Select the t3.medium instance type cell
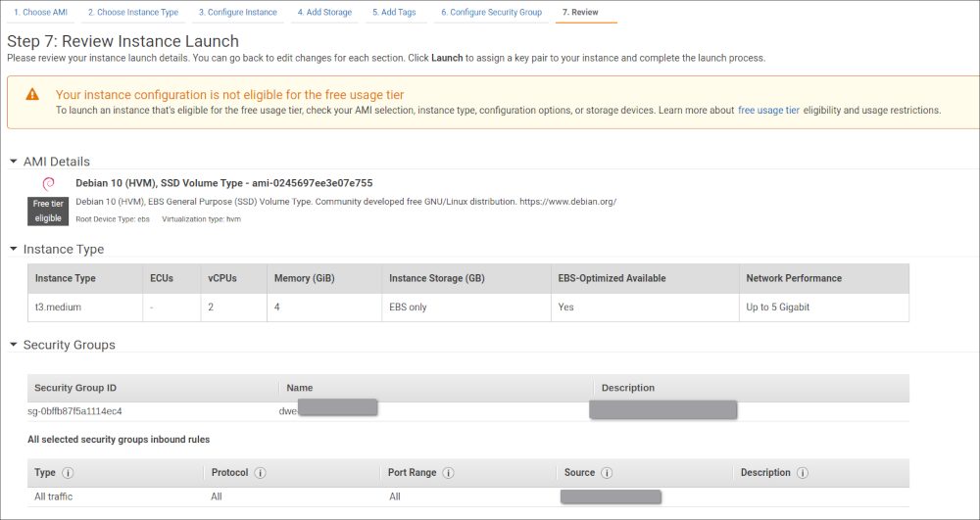The height and width of the screenshot is (520, 980). 85,307
